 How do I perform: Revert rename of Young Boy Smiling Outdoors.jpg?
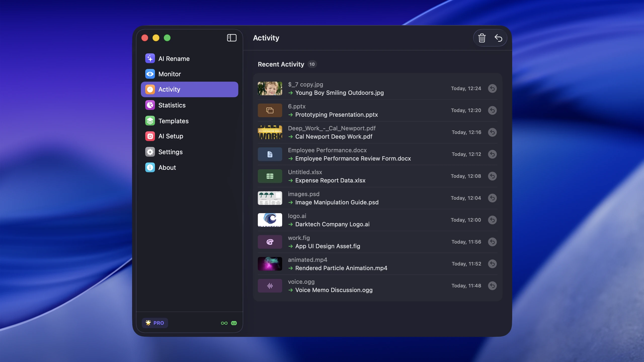492,88
